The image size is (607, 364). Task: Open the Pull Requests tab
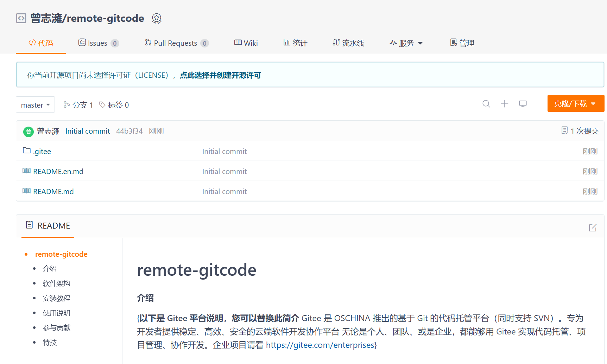click(177, 43)
